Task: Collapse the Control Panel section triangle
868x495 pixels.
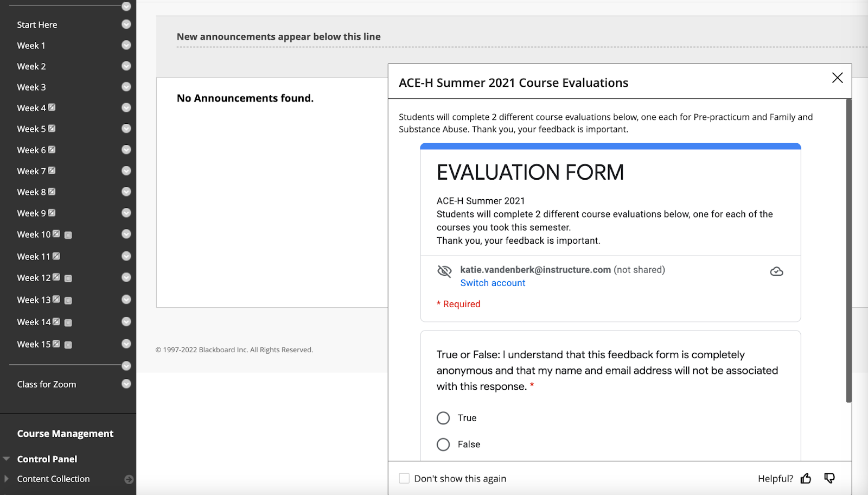Action: tap(7, 459)
